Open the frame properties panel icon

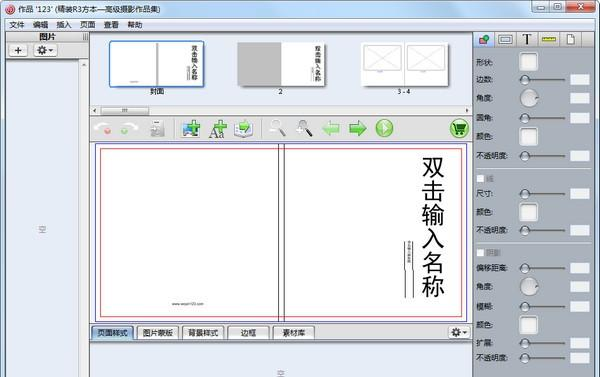(x=505, y=39)
